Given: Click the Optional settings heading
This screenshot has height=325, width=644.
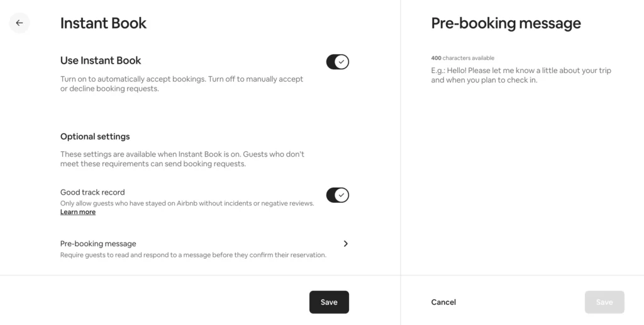Looking at the screenshot, I should pos(95,137).
